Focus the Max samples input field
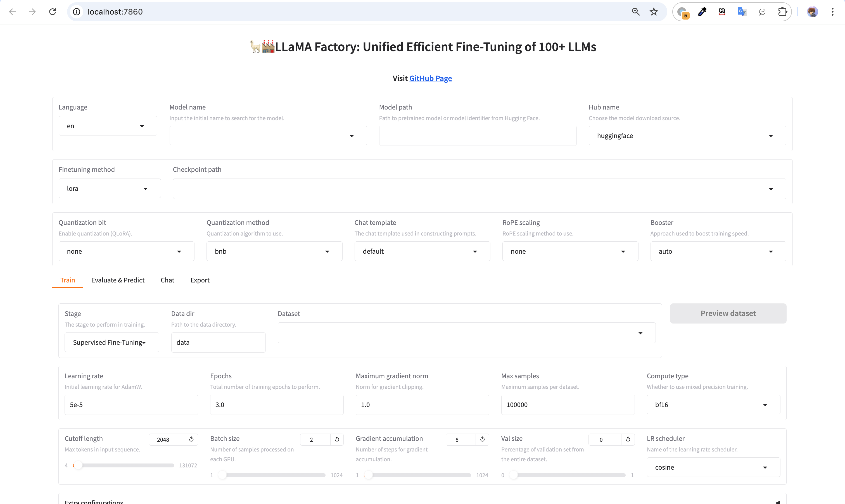The width and height of the screenshot is (845, 504). (x=568, y=405)
